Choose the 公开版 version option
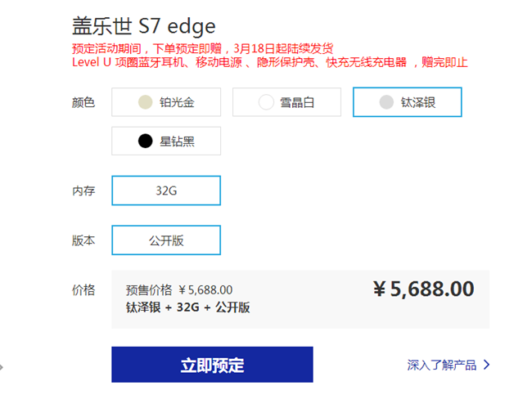This screenshot has height=417, width=532. pyautogui.click(x=166, y=240)
